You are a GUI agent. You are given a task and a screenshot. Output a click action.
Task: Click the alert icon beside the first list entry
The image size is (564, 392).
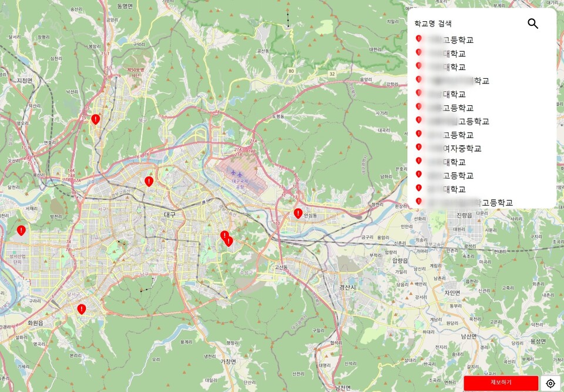419,39
